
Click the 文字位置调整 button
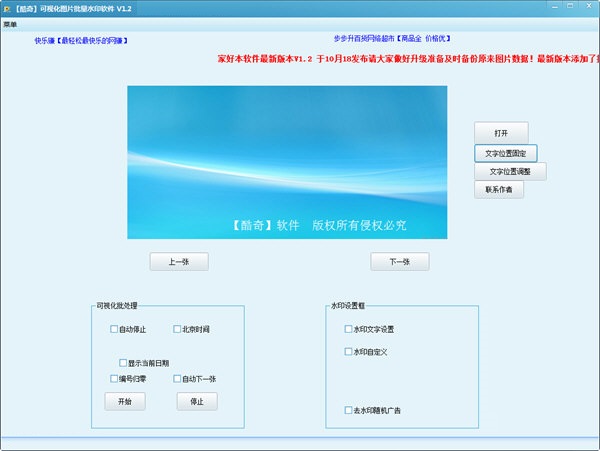tap(510, 171)
